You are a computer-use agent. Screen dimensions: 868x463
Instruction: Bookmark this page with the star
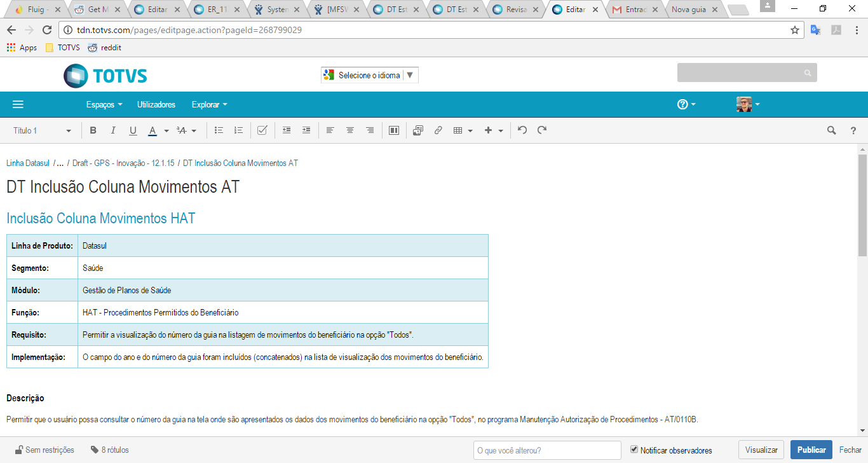pyautogui.click(x=795, y=30)
